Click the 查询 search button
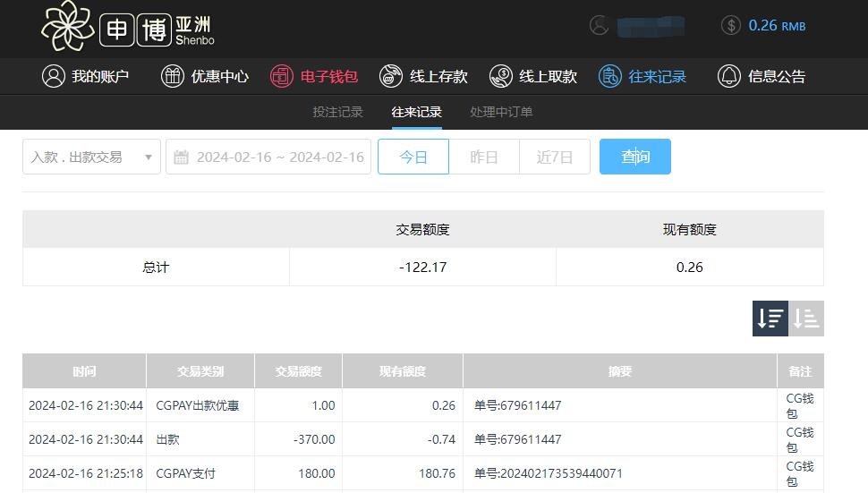The width and height of the screenshot is (868, 493). coord(634,157)
